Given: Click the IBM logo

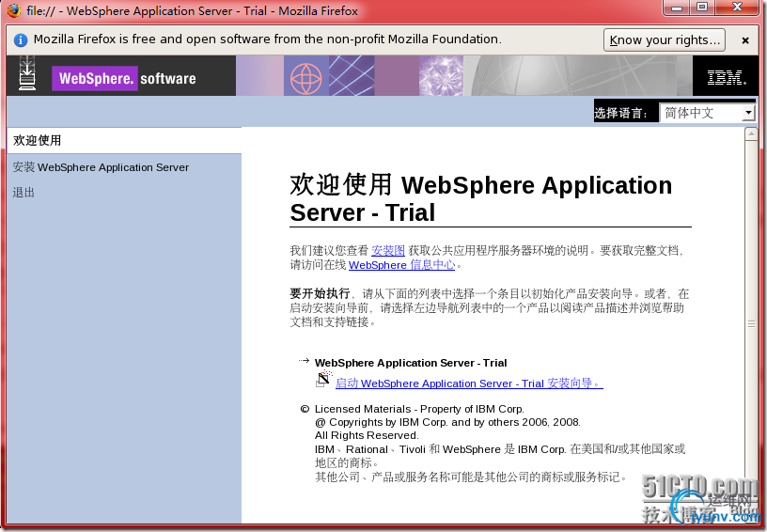Looking at the screenshot, I should pyautogui.click(x=727, y=77).
